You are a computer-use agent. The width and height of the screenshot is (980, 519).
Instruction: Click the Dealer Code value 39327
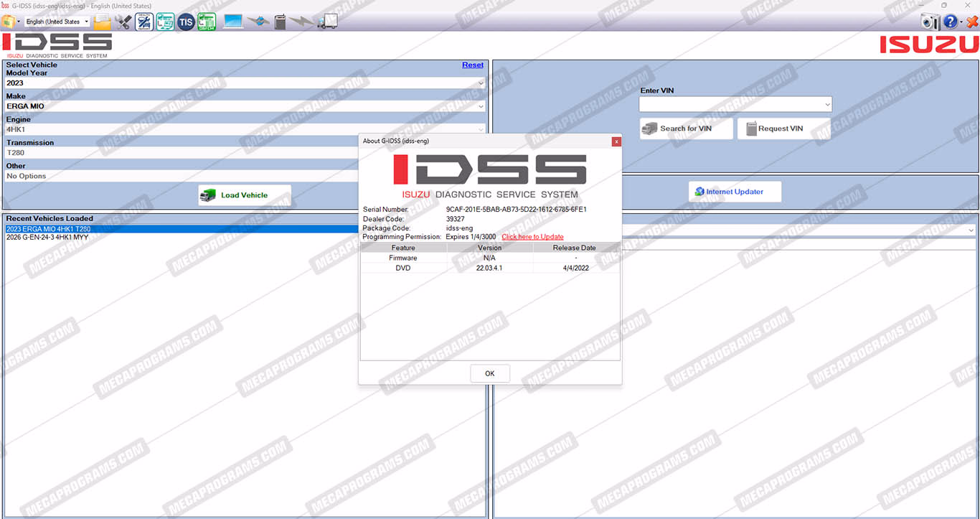click(456, 219)
